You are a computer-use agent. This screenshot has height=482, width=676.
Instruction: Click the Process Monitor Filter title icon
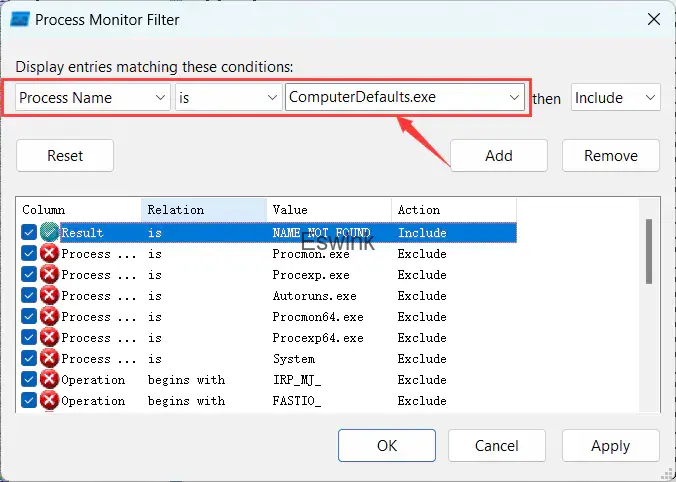19,18
